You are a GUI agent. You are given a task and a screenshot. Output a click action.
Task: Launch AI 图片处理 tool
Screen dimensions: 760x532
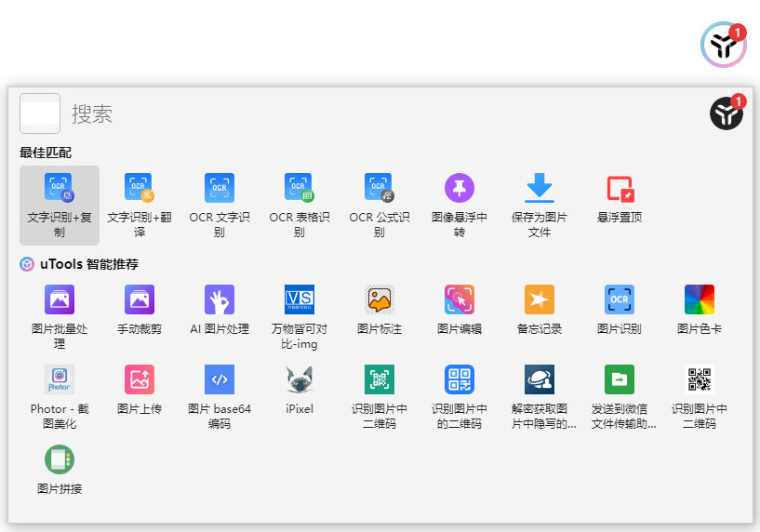220,300
